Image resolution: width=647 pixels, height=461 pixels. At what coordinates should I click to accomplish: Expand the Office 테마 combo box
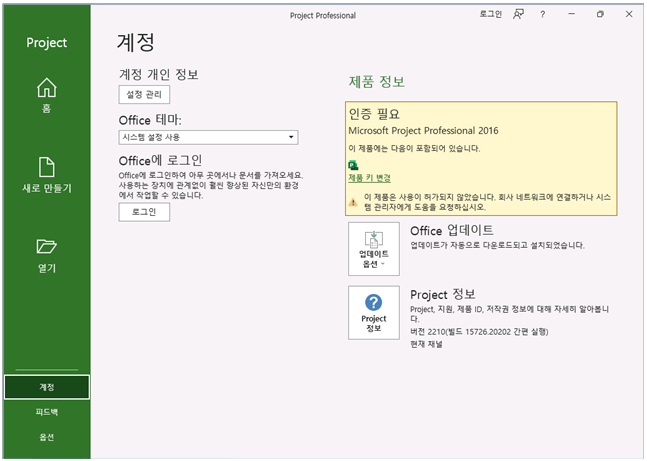click(208, 137)
